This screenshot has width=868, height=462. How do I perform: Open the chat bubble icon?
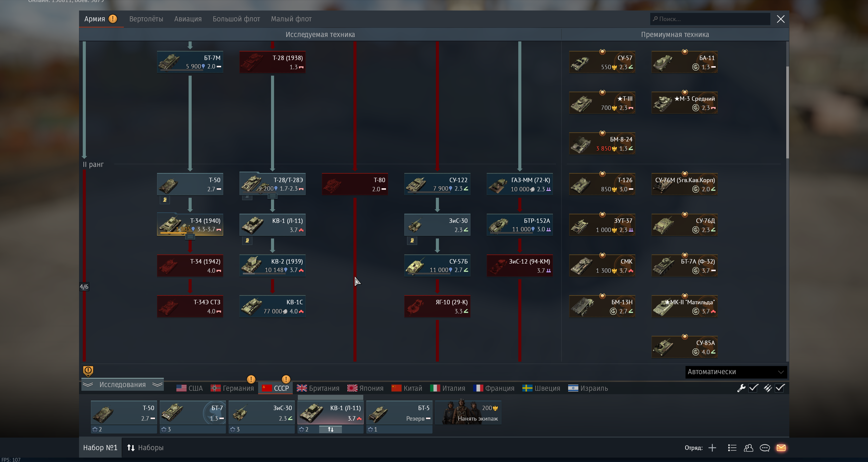765,448
